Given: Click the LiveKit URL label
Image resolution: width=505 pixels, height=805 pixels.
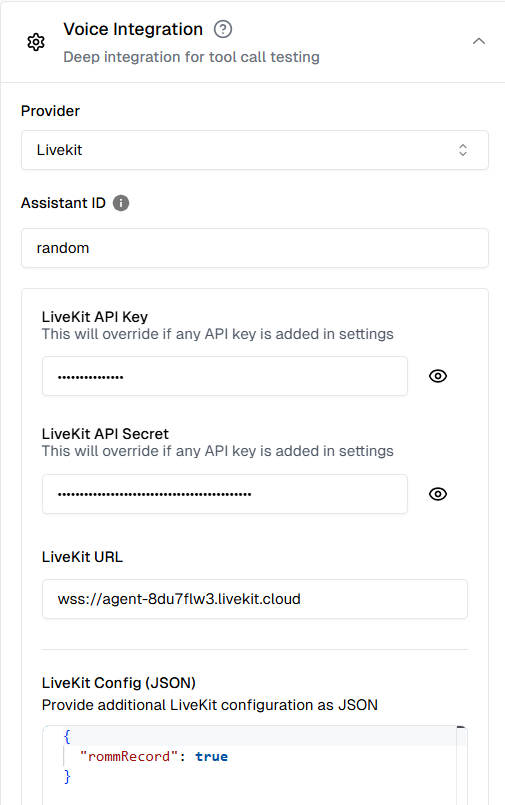Looking at the screenshot, I should click(82, 557).
